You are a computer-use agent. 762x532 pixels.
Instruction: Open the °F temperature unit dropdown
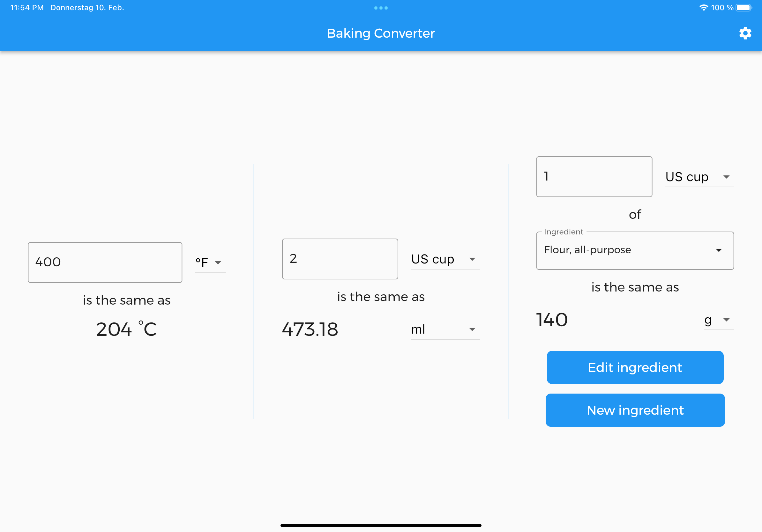coord(209,262)
